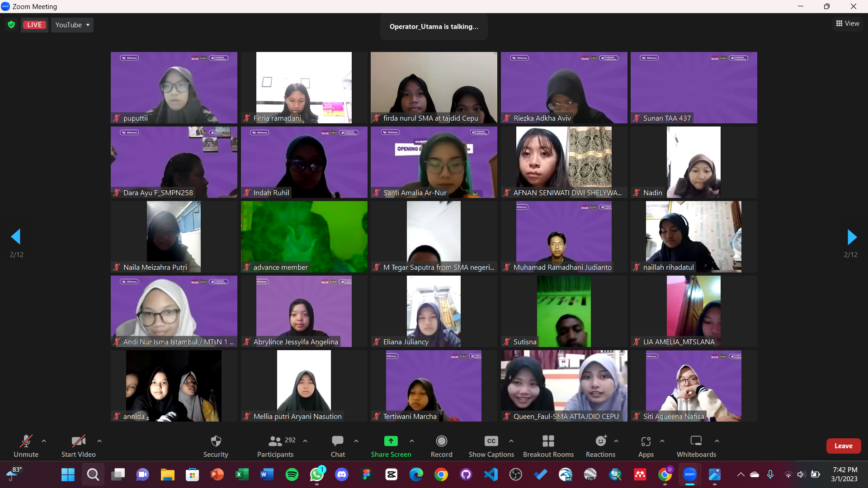This screenshot has width=868, height=488.
Task: Open the YouTube live stream dropdown
Action: pyautogui.click(x=72, y=25)
